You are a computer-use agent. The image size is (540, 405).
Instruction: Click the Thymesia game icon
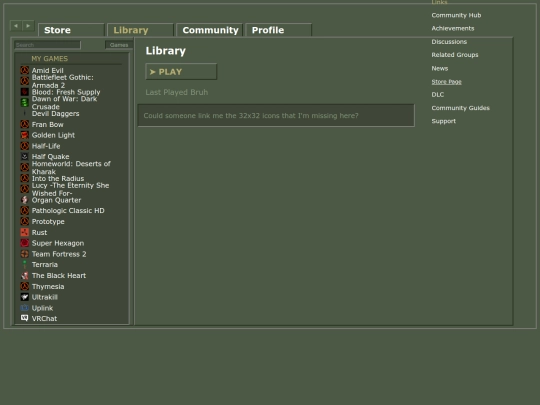24,286
